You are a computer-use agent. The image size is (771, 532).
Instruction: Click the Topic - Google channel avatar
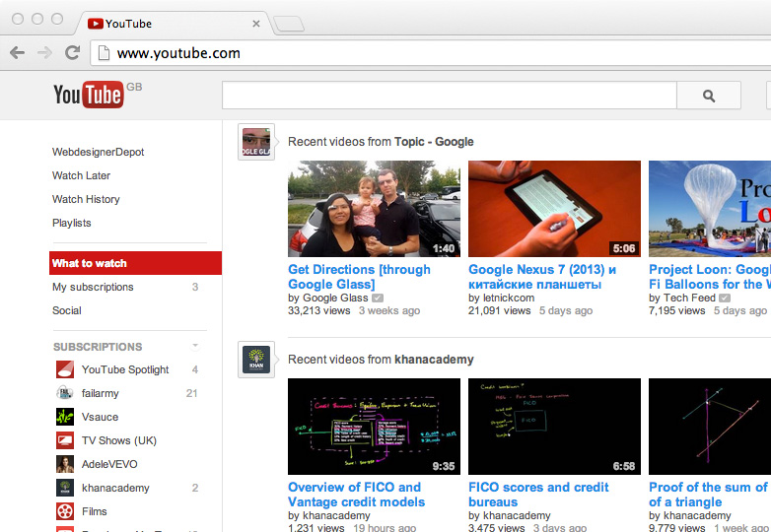pyautogui.click(x=256, y=142)
